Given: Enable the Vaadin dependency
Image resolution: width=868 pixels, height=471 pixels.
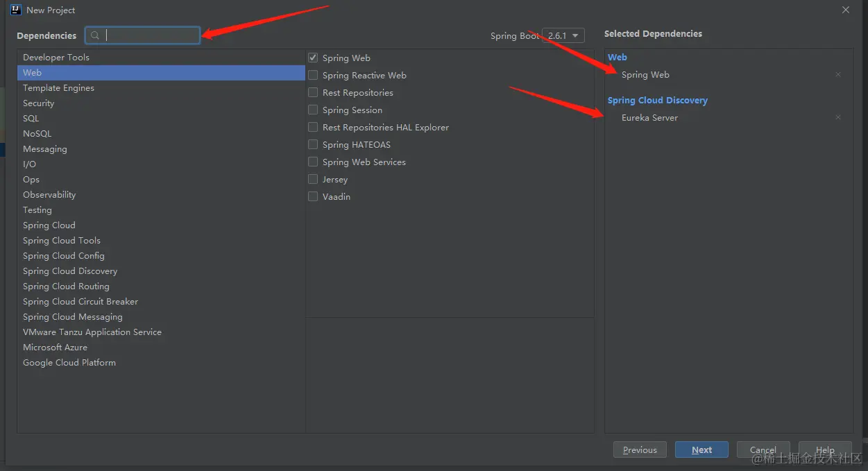Looking at the screenshot, I should (313, 196).
